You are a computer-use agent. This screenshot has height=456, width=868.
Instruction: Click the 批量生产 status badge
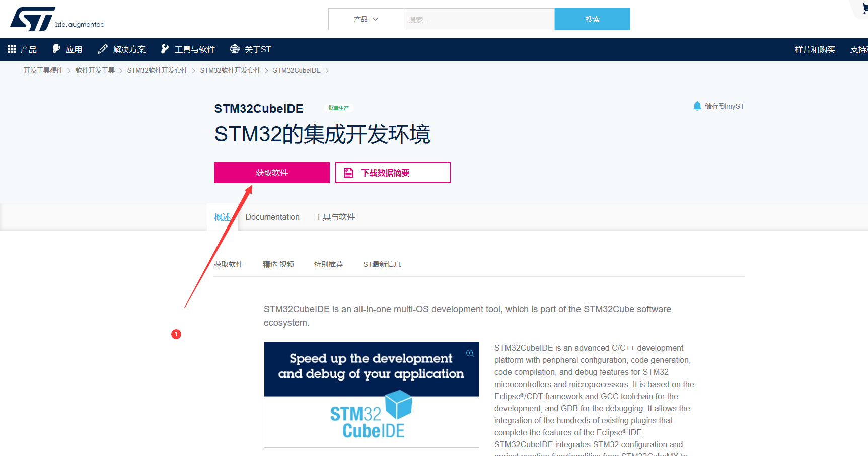click(x=338, y=108)
